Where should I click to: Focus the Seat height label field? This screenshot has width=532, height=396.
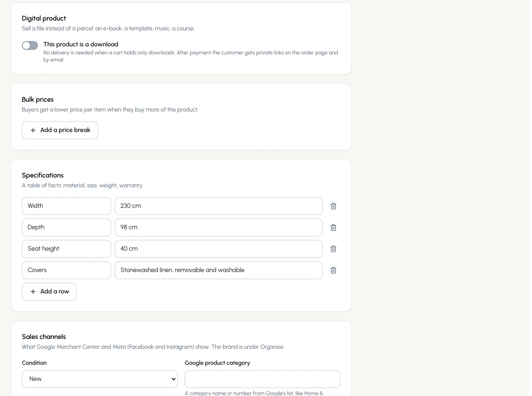[66, 249]
